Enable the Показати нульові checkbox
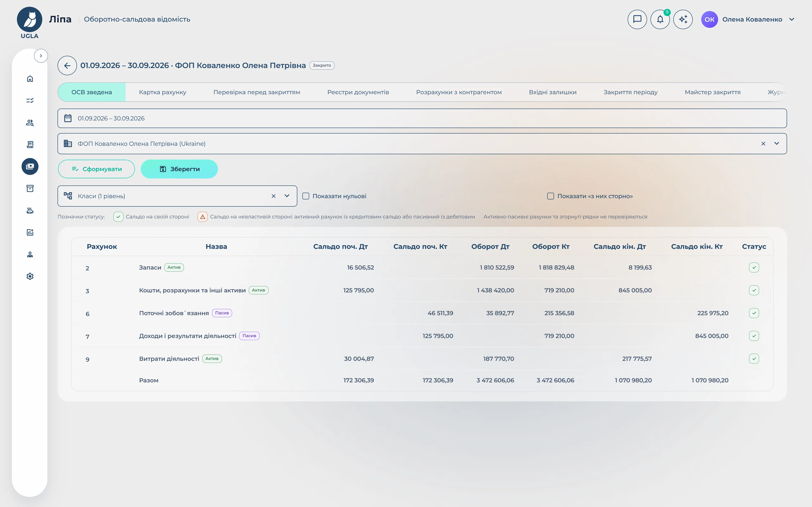 click(x=306, y=196)
